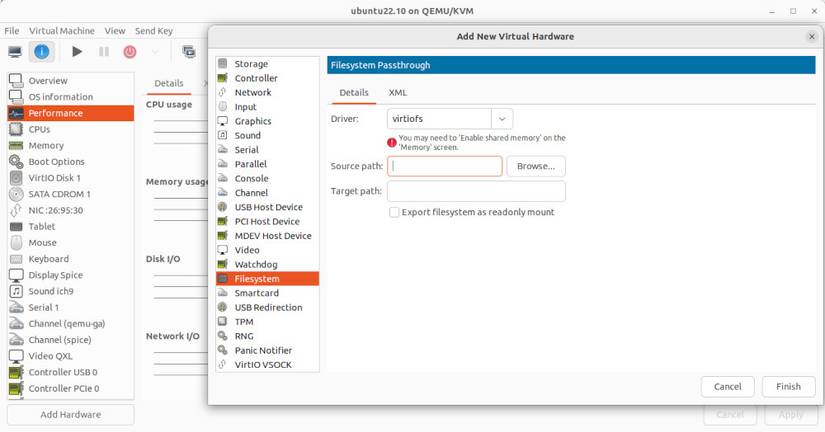Screen dimensions: 825x432
Task: Click the shared memory warning icon
Action: point(392,142)
